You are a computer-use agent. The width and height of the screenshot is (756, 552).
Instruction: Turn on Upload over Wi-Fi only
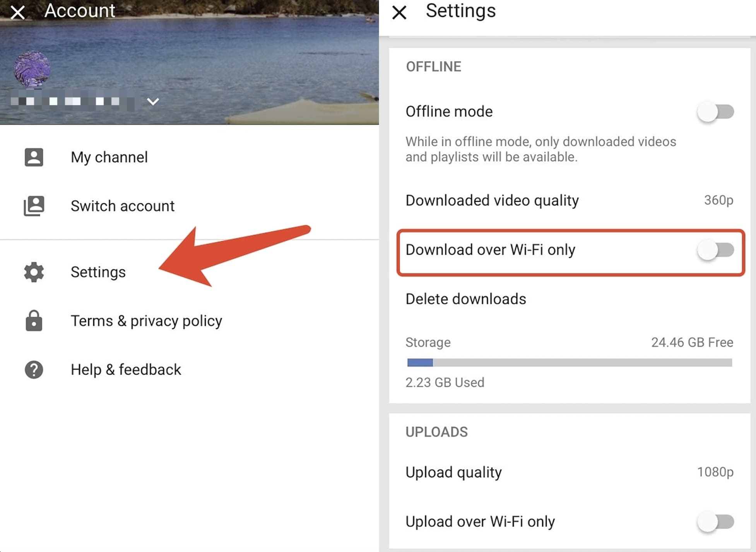(716, 522)
